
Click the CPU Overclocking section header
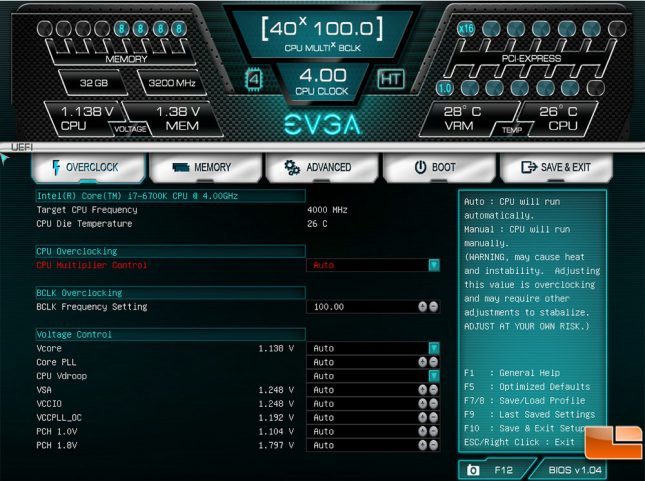[x=170, y=251]
